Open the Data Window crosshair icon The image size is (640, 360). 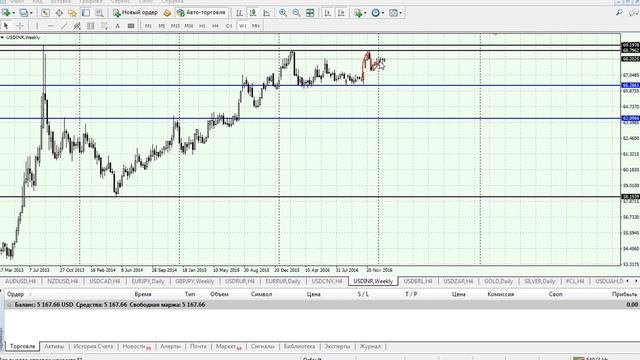click(59, 13)
